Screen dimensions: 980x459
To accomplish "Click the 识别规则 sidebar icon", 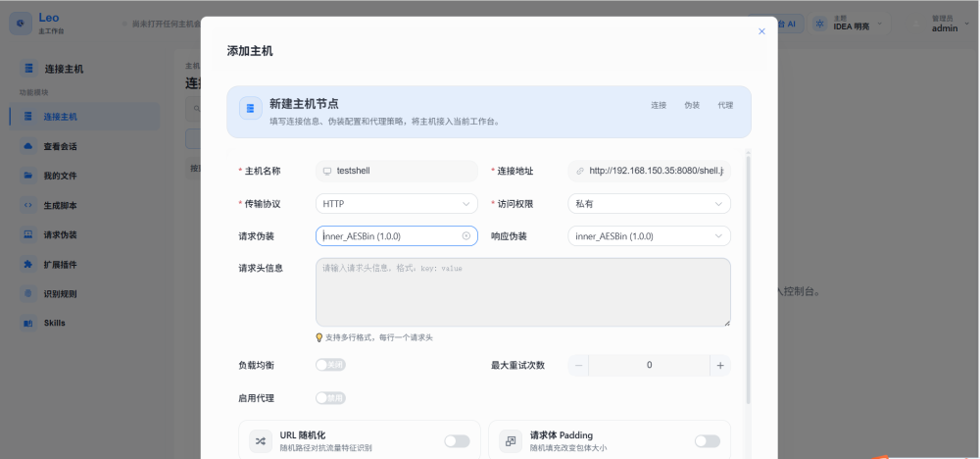I will (x=28, y=294).
